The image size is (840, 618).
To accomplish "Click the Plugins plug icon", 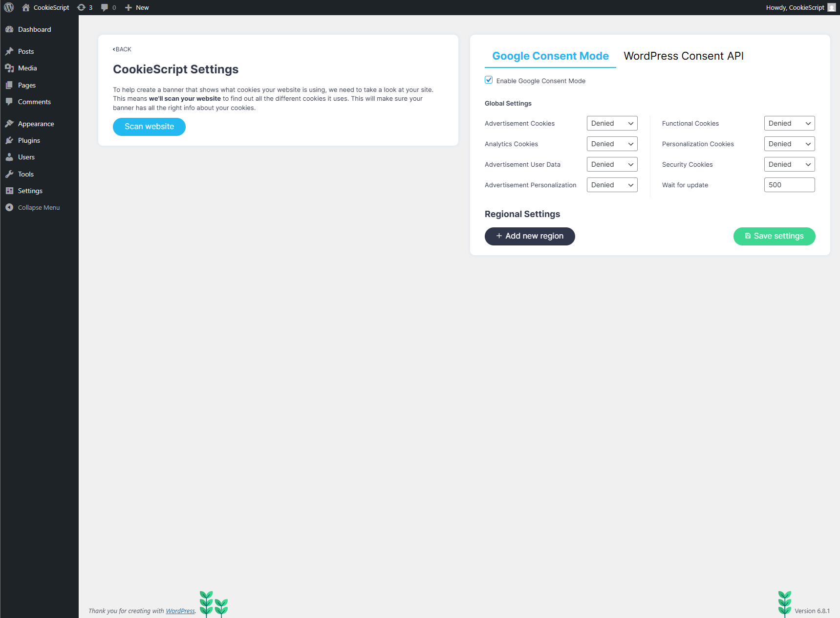I will [x=9, y=140].
